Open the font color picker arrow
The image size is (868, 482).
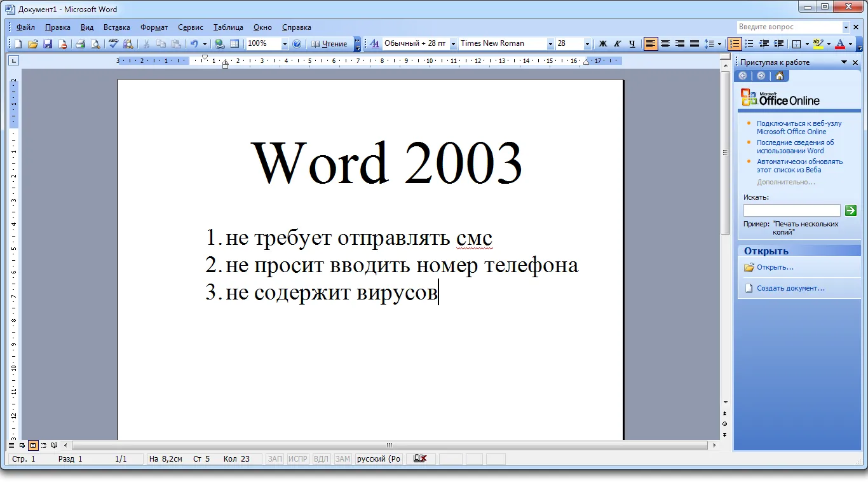(x=851, y=44)
